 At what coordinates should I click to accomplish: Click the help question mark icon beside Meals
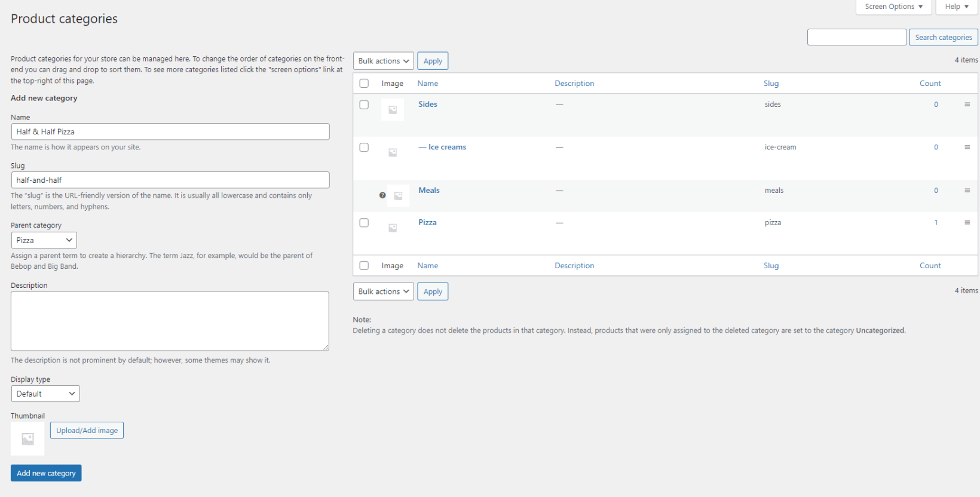pos(382,195)
